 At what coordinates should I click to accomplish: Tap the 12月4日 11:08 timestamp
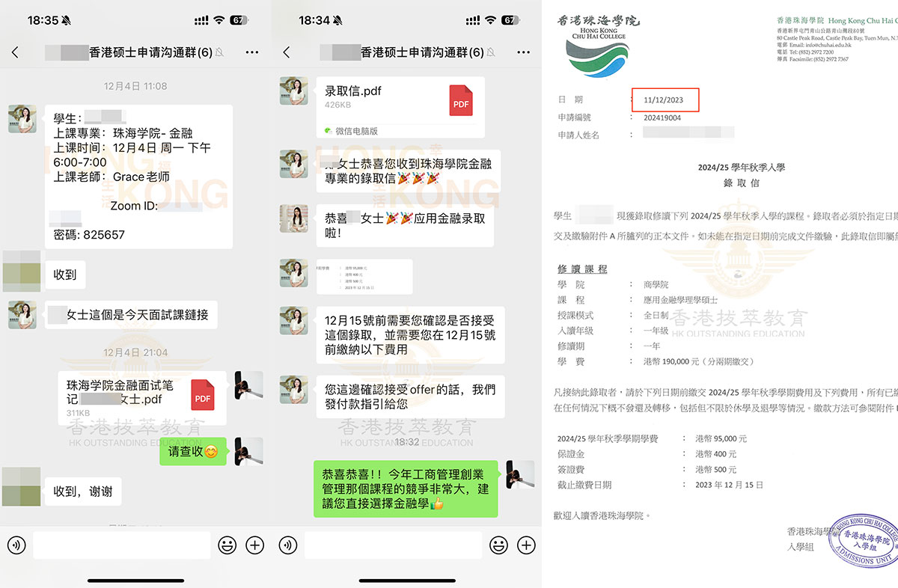(135, 87)
